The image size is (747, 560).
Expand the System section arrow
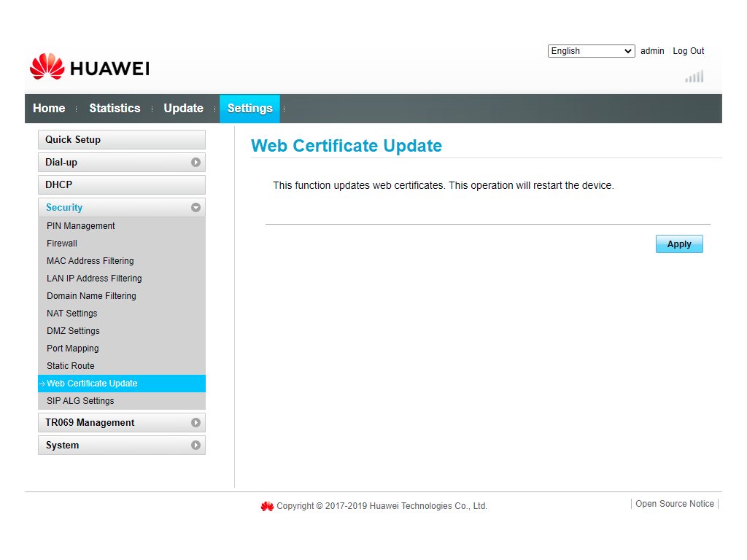196,446
